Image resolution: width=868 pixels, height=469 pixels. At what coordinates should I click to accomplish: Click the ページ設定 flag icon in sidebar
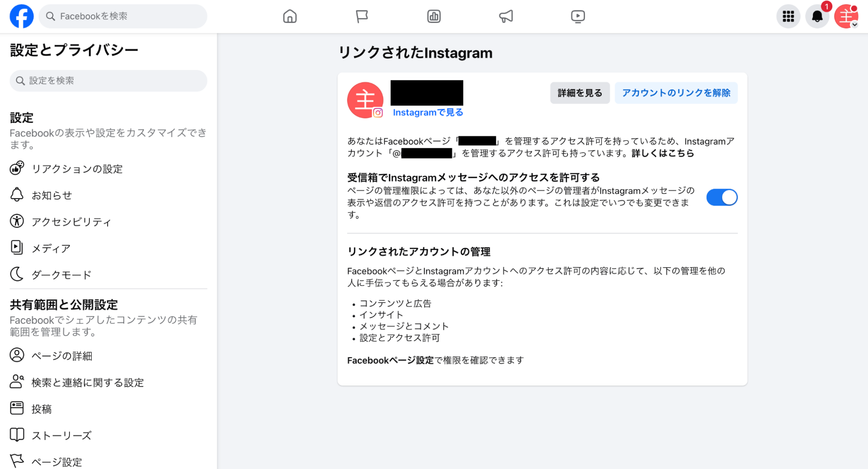17,461
